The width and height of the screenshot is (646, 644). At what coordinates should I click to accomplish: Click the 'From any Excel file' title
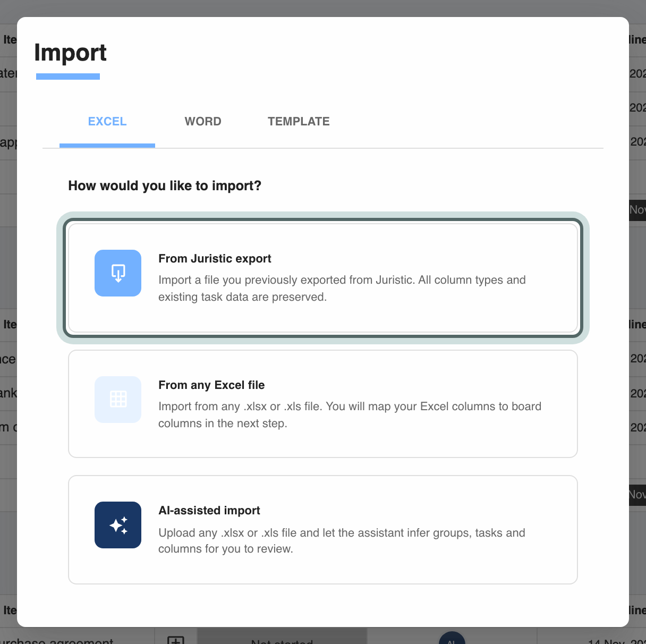pyautogui.click(x=211, y=385)
